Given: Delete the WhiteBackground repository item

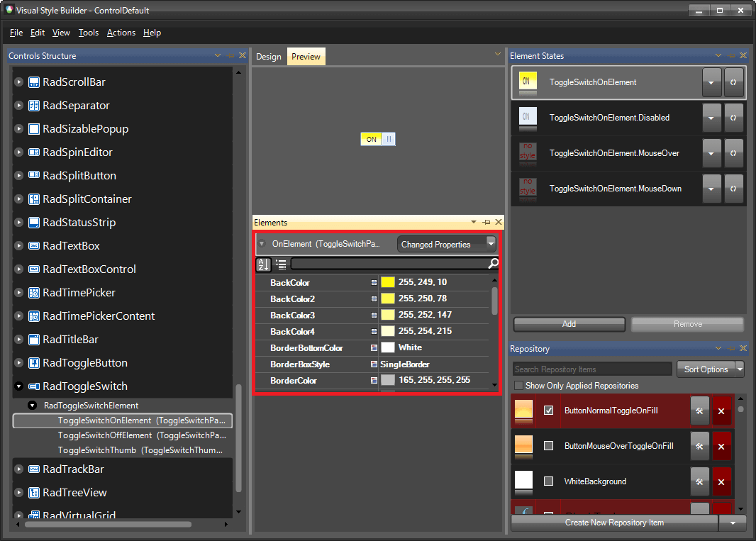Looking at the screenshot, I should [x=722, y=481].
